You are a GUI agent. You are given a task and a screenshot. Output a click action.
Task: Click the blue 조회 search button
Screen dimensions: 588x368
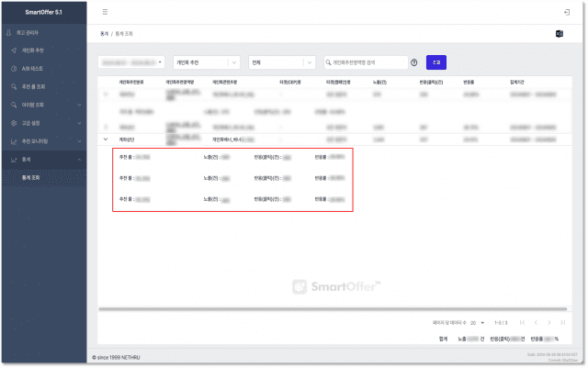click(x=436, y=62)
